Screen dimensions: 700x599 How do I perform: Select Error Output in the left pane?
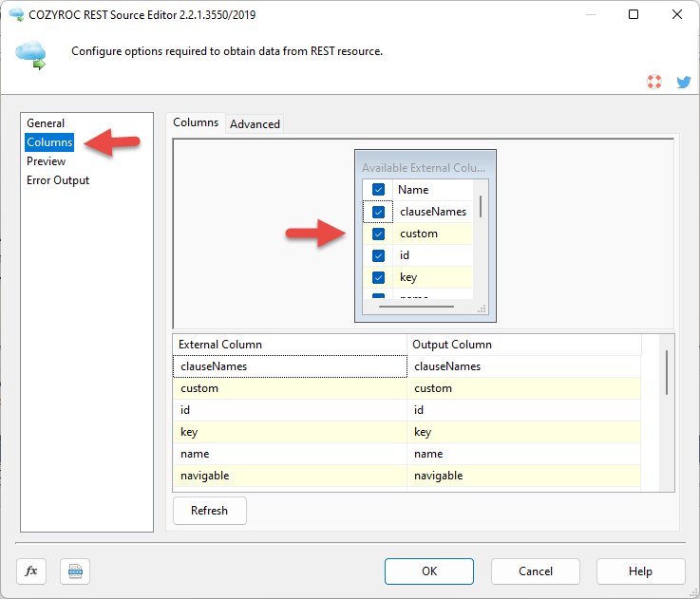[x=58, y=180]
